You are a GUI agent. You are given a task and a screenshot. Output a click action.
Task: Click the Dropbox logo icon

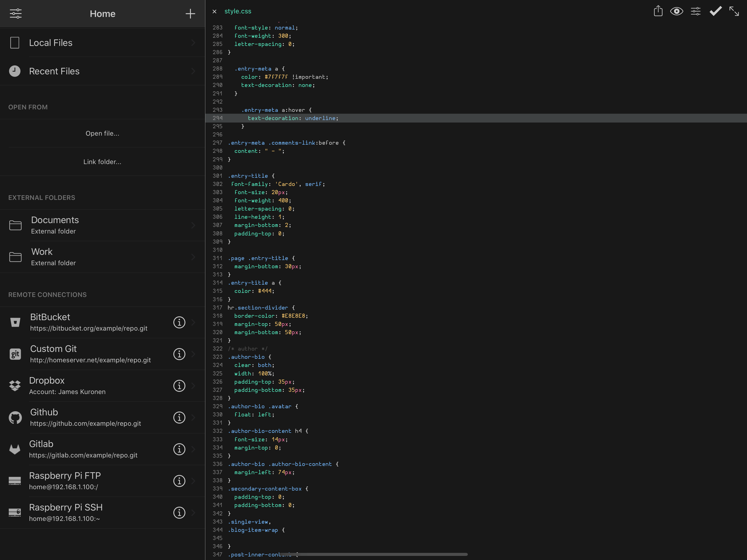pos(15,386)
